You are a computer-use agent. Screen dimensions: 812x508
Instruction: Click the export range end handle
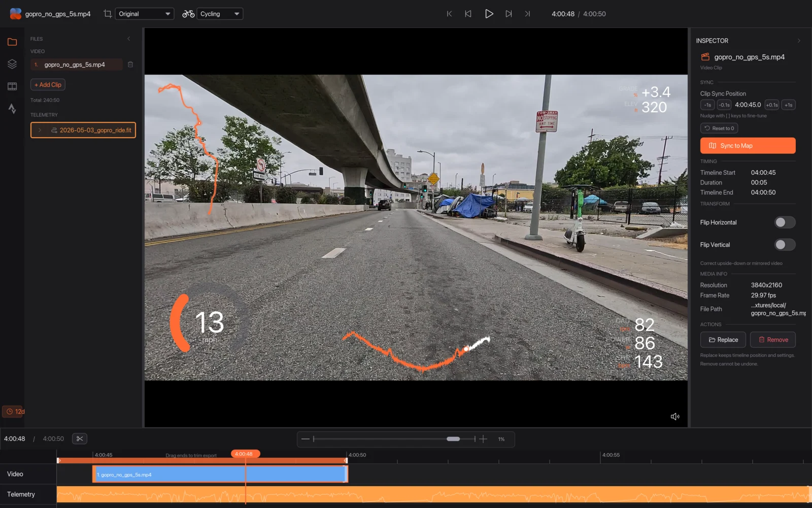click(346, 460)
